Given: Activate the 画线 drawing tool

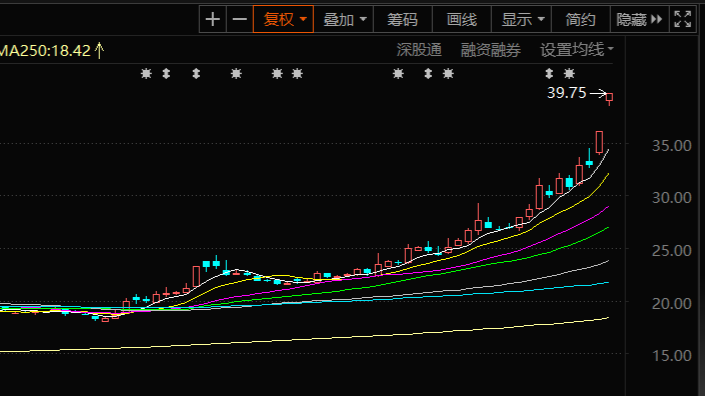Looking at the screenshot, I should 462,19.
